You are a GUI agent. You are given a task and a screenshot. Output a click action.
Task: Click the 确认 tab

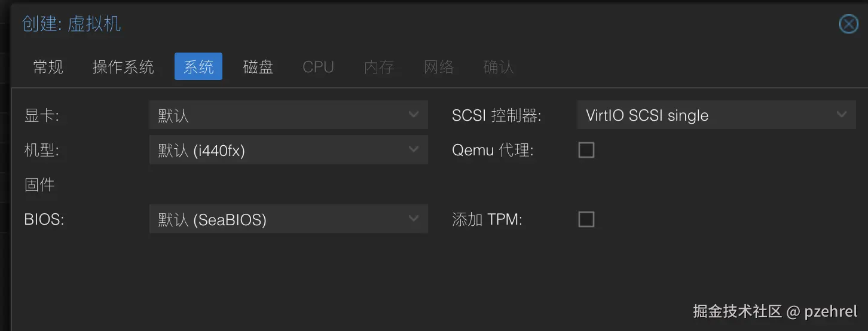[499, 66]
